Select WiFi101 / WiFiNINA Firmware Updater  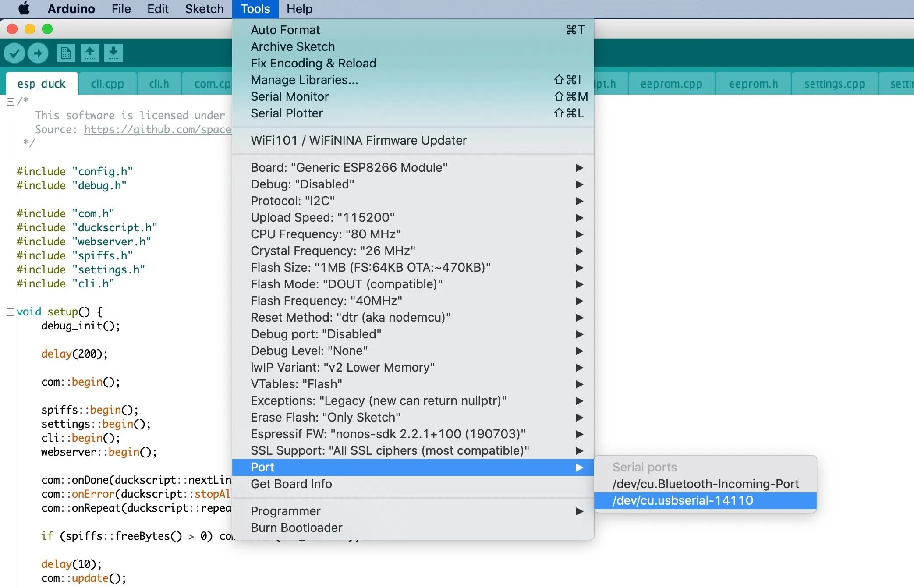413,141
